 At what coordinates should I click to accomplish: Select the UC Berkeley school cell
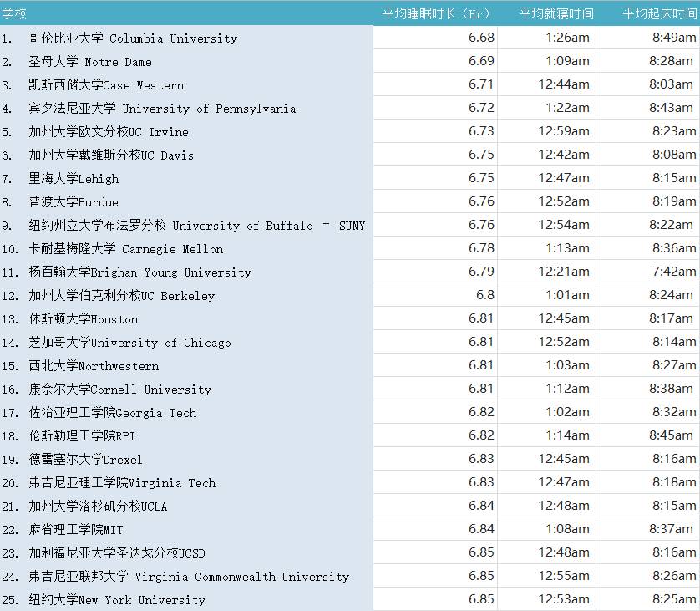click(122, 295)
